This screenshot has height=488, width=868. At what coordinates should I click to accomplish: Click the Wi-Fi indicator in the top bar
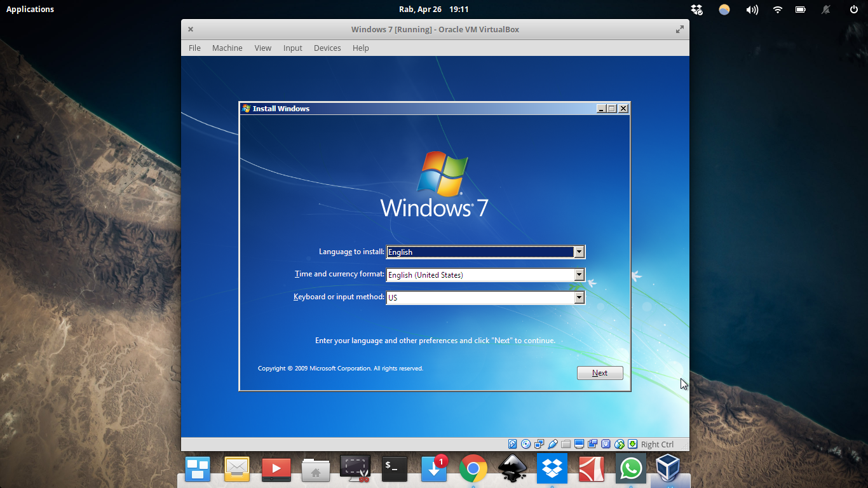coord(776,9)
